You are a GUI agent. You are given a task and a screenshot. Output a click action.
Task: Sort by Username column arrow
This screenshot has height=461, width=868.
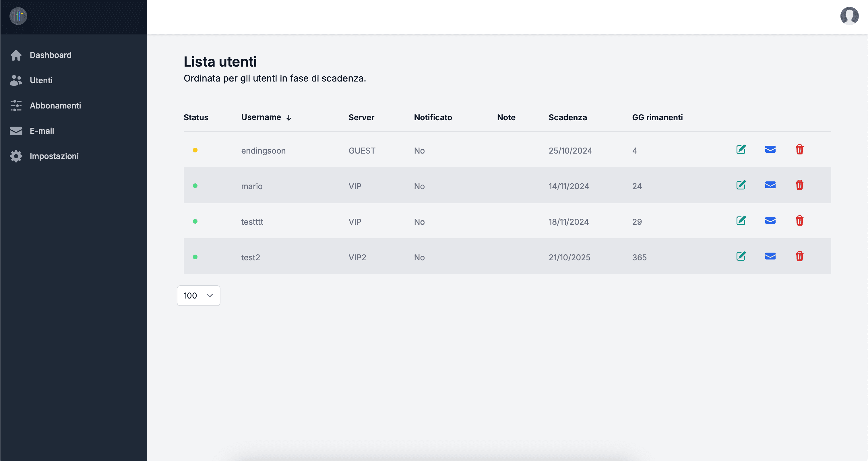(x=288, y=118)
